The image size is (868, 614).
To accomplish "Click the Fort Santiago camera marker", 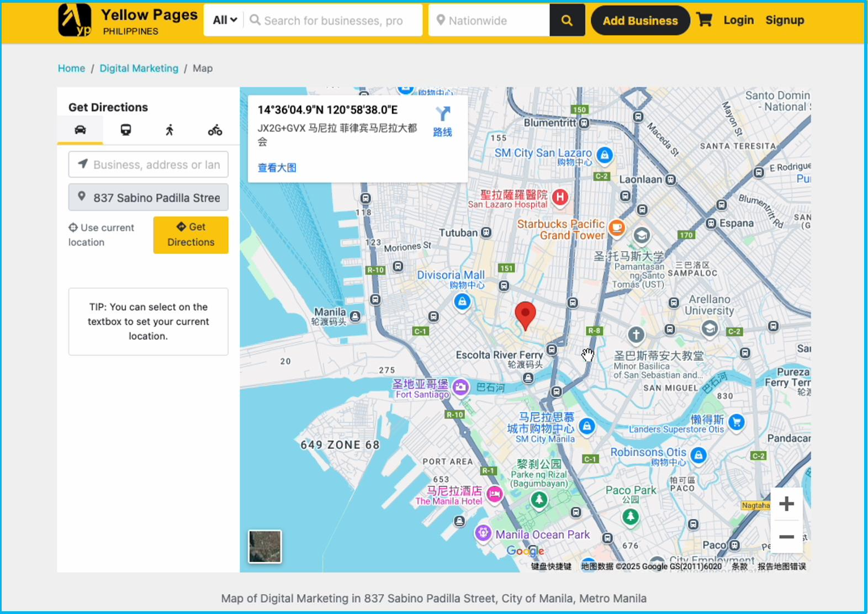I will (461, 387).
